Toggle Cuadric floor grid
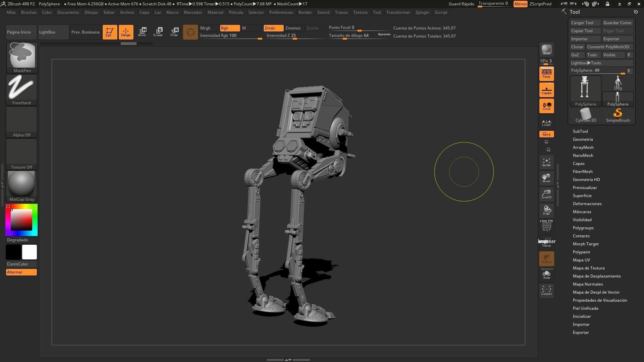The width and height of the screenshot is (644, 362). (x=546, y=90)
